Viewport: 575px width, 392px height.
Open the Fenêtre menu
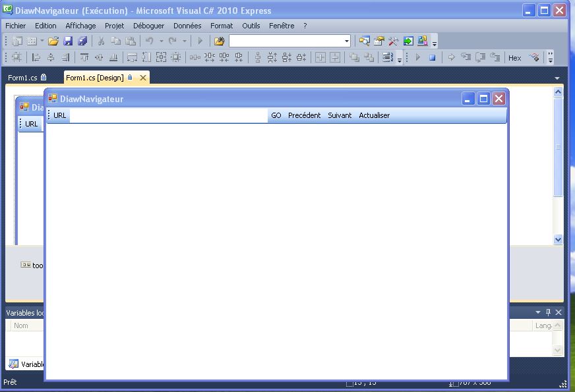click(x=282, y=26)
